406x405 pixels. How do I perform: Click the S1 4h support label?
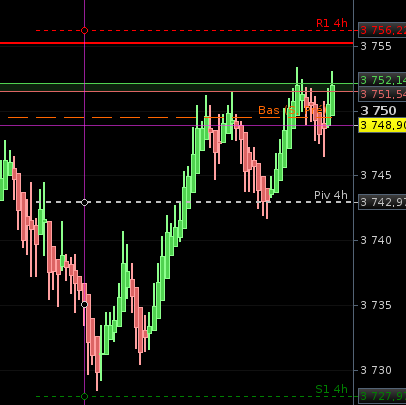(x=331, y=389)
